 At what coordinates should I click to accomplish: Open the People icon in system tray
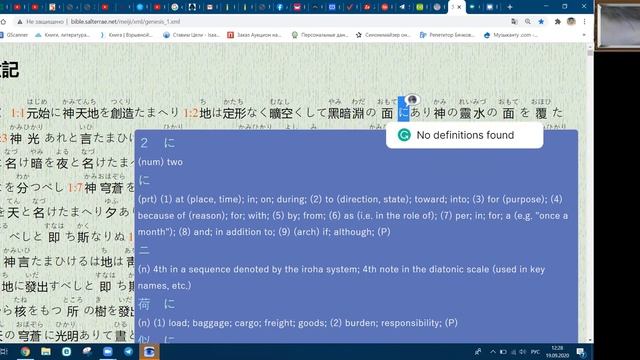coord(478,351)
